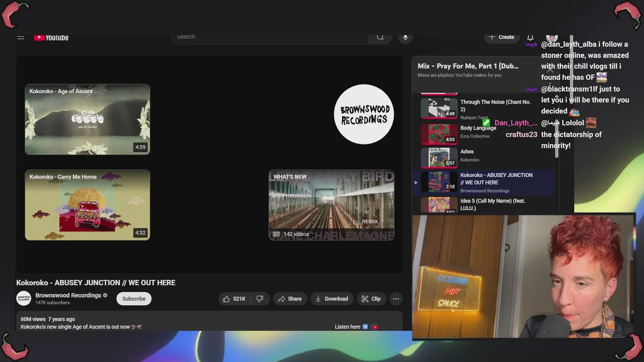Click the Brownswood Recordings round logo

364,114
